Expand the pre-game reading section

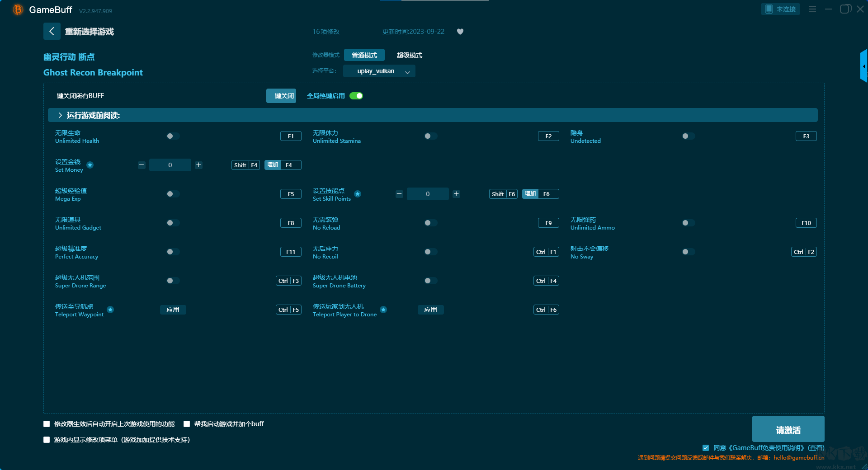coord(60,115)
